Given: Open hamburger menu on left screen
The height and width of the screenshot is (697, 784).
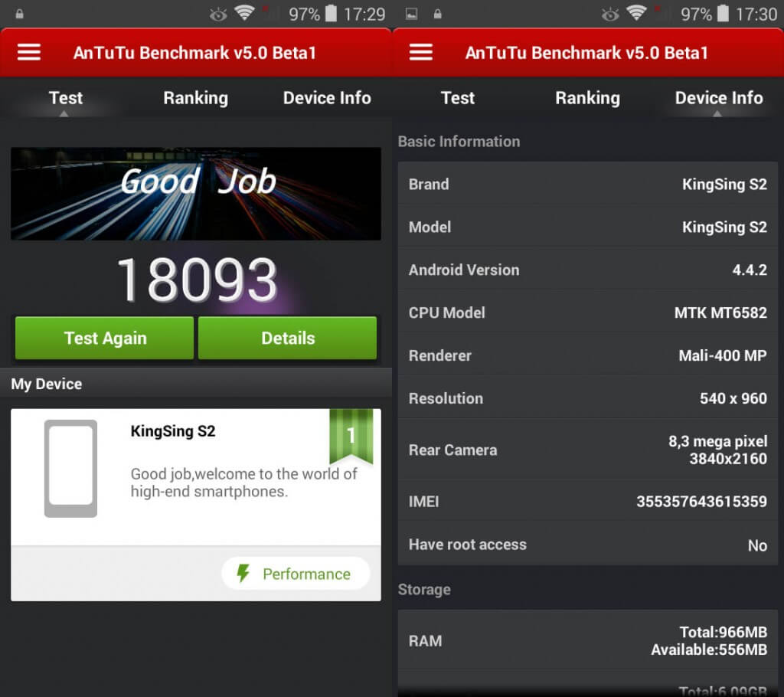Looking at the screenshot, I should [29, 52].
